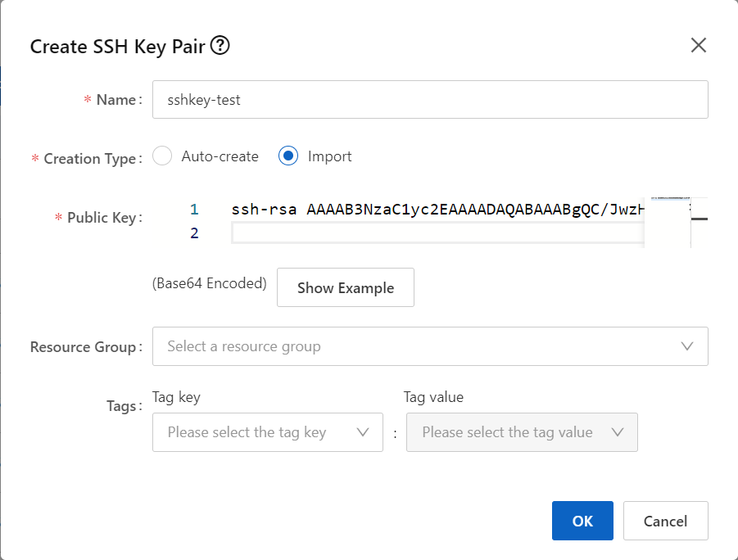Click the arrow inside the tag value selector
This screenshot has height=560, width=738.
tap(618, 432)
